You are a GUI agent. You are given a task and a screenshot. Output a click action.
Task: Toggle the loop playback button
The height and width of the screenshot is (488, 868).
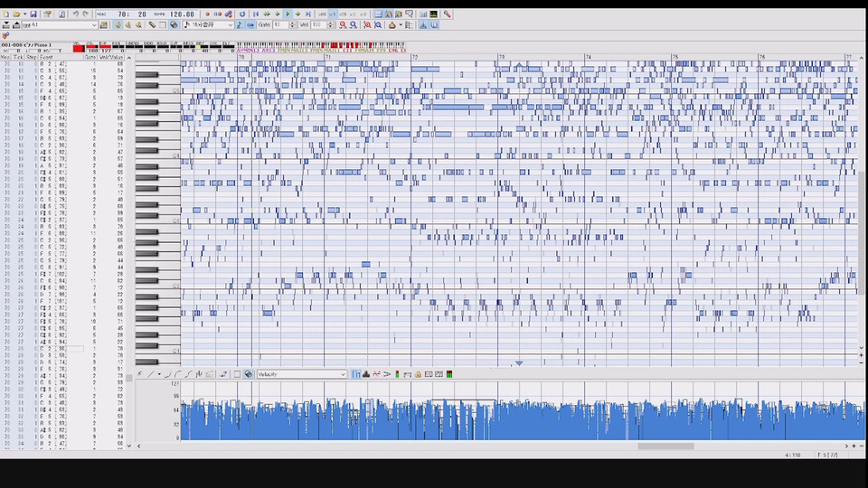pos(242,14)
